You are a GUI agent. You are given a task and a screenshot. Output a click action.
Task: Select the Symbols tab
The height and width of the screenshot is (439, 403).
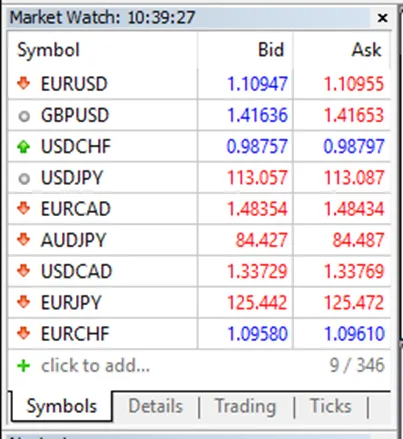coord(62,406)
